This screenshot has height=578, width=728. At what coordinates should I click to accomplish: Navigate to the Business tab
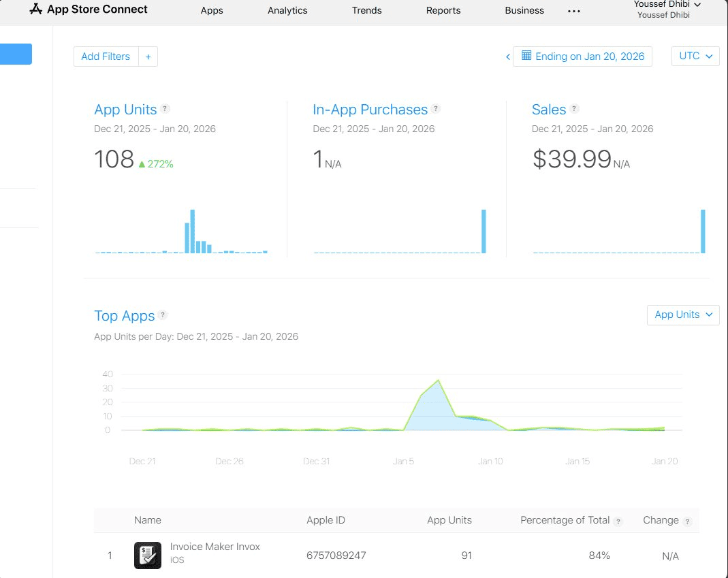tap(524, 10)
